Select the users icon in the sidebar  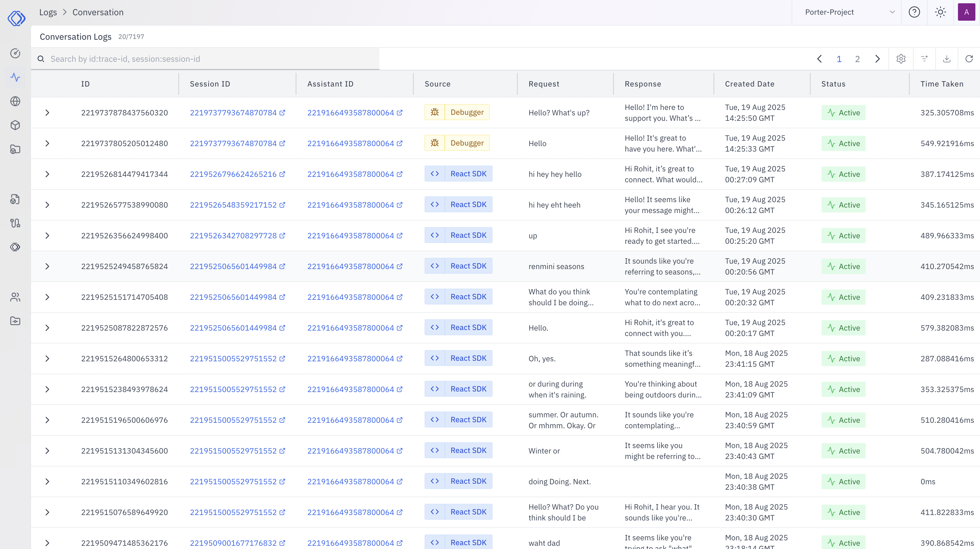pyautogui.click(x=15, y=297)
